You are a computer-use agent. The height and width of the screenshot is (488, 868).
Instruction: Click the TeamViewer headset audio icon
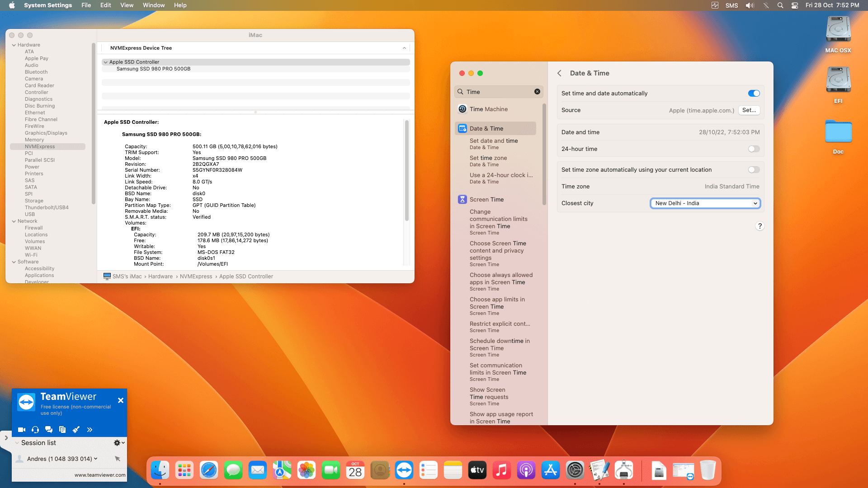pos(35,430)
